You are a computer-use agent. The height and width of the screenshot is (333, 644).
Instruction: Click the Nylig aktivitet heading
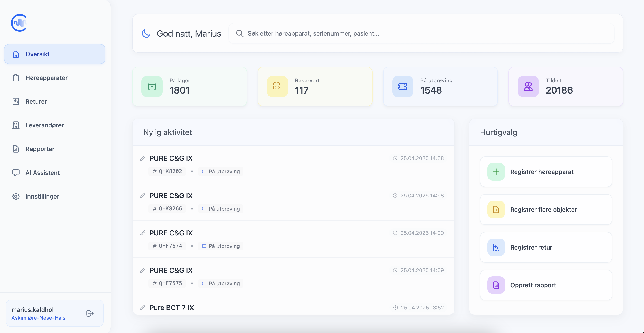tap(168, 132)
